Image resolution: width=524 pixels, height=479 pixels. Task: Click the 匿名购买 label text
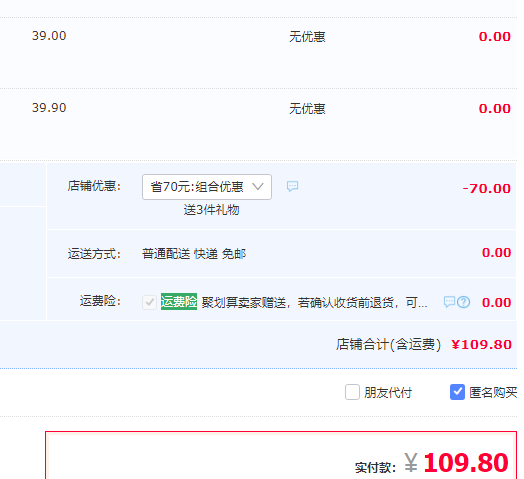coord(493,392)
